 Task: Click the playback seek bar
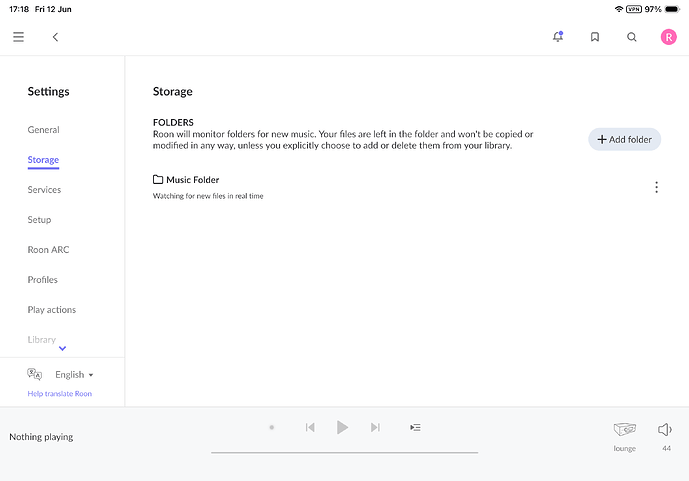(x=344, y=452)
